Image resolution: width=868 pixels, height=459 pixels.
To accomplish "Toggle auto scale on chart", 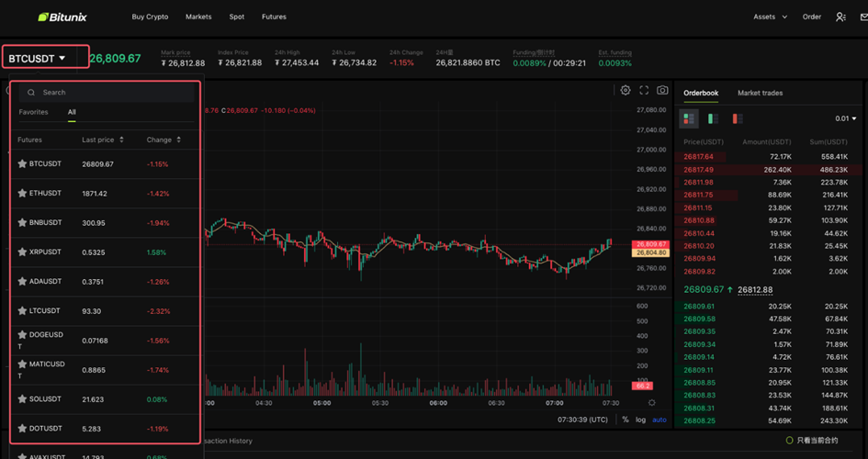I will 659,420.
